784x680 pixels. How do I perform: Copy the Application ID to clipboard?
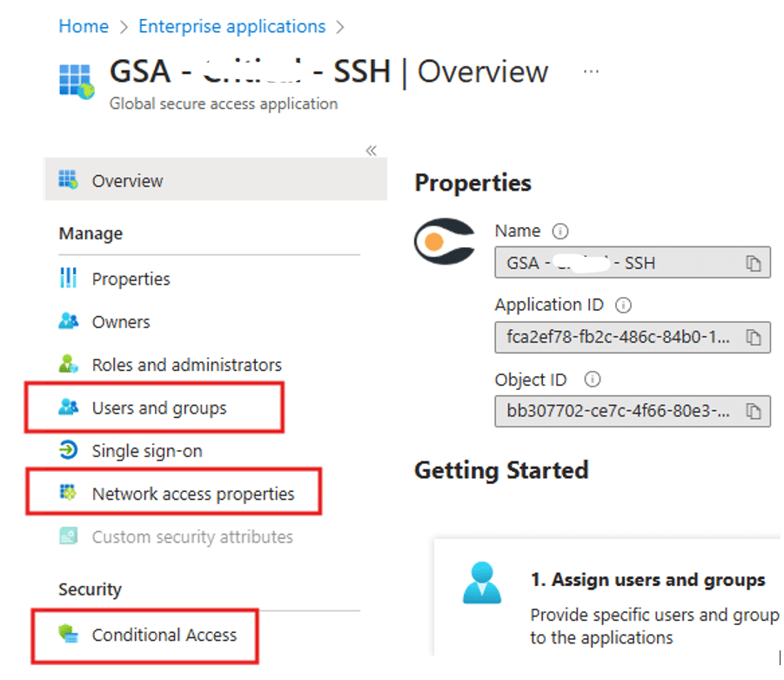[x=753, y=337]
